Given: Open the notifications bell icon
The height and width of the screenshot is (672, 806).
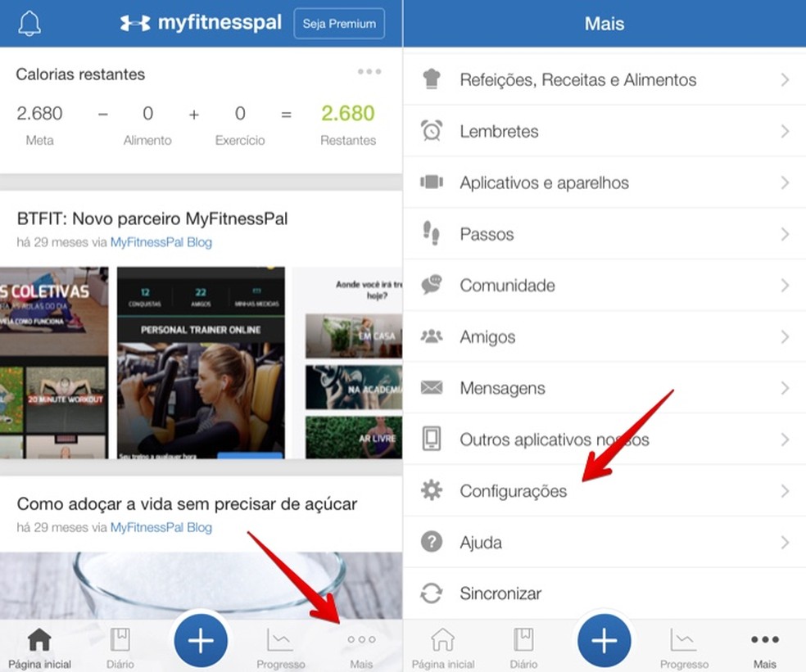Looking at the screenshot, I should pos(29,23).
